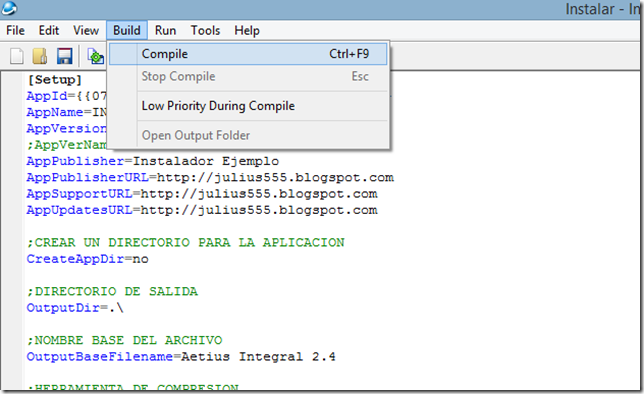Click the disabled Open Output Folder entry
The height and width of the screenshot is (394, 644).
[248, 135]
